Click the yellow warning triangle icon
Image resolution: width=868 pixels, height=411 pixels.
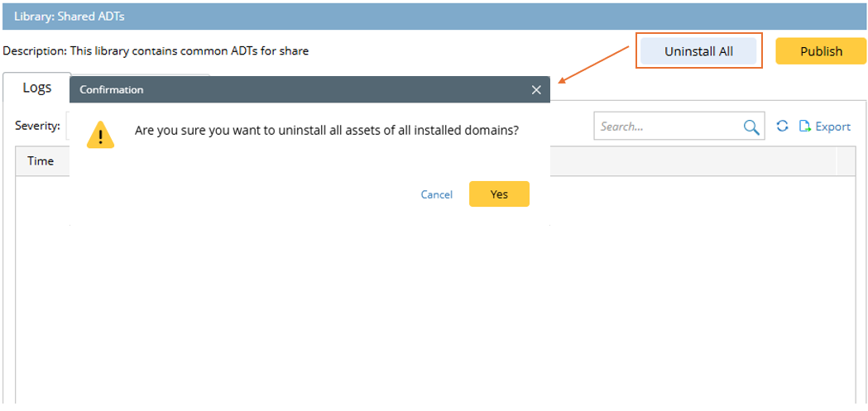pyautogui.click(x=101, y=134)
